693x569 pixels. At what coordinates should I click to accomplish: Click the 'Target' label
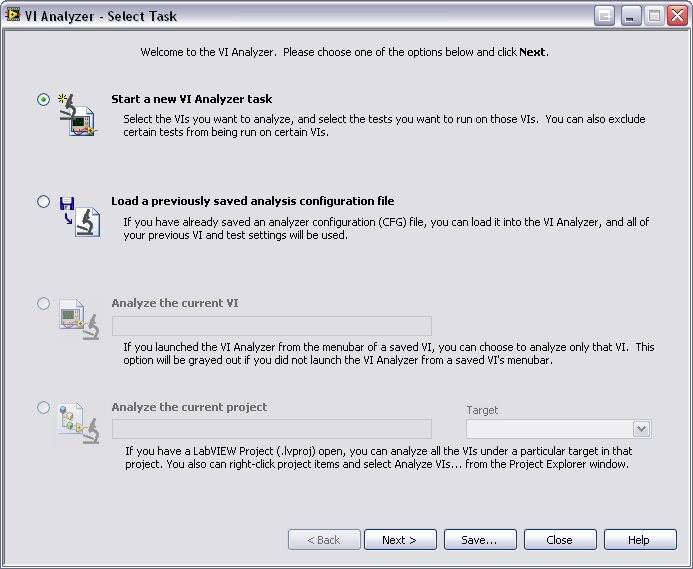click(x=482, y=410)
